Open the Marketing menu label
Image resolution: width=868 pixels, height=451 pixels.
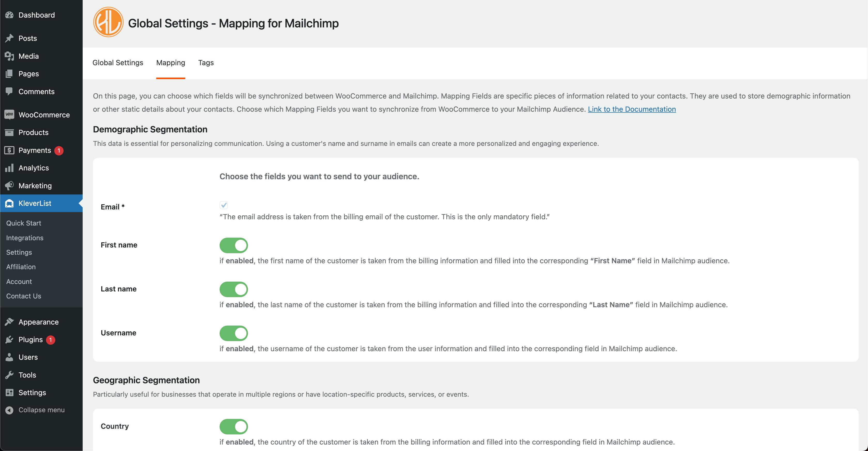click(x=35, y=185)
